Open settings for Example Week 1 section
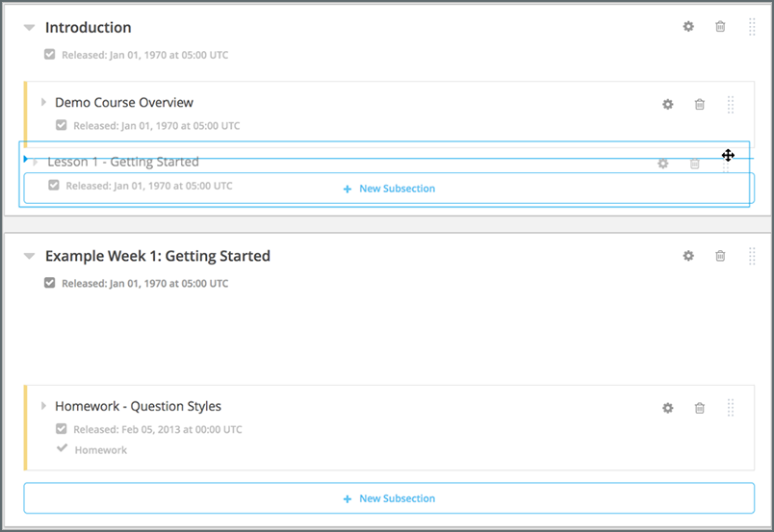Viewport: 774px width, 532px height. click(x=688, y=256)
